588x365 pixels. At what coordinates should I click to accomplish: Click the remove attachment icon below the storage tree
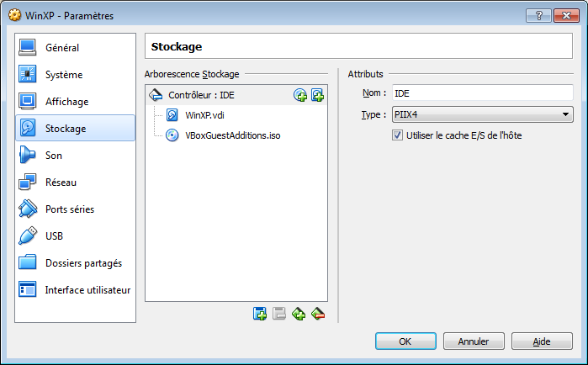pos(317,314)
